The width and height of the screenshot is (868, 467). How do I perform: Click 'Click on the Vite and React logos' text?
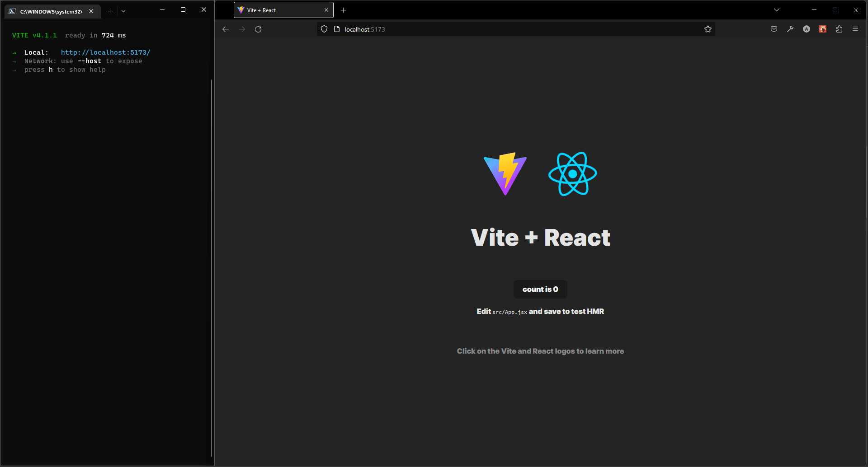(540, 351)
